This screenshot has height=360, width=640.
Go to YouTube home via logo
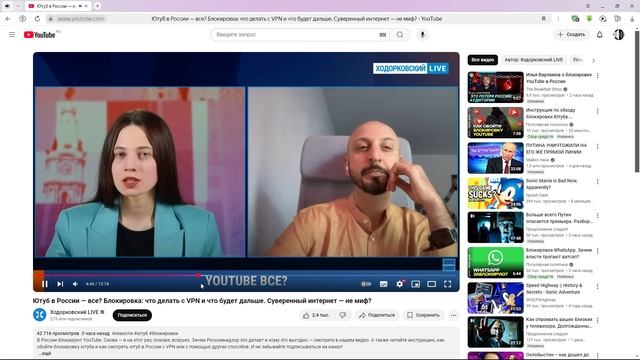tap(40, 35)
